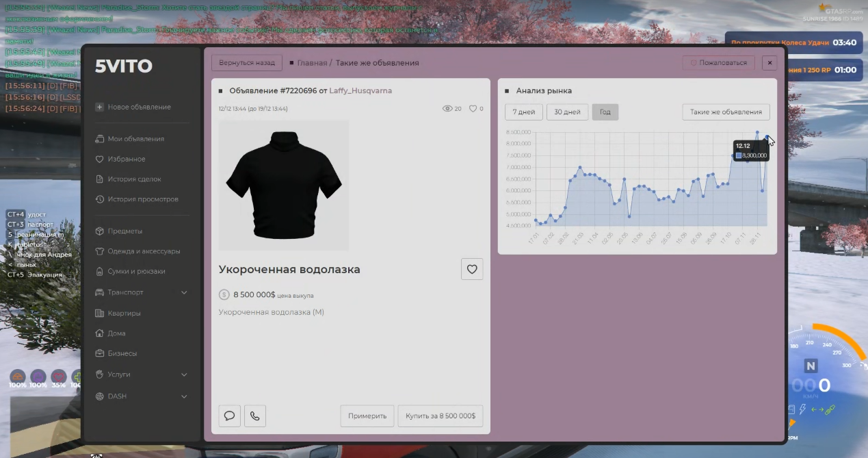Click Купить за 8 500 000$ button
Image resolution: width=868 pixels, height=458 pixels.
coord(440,416)
